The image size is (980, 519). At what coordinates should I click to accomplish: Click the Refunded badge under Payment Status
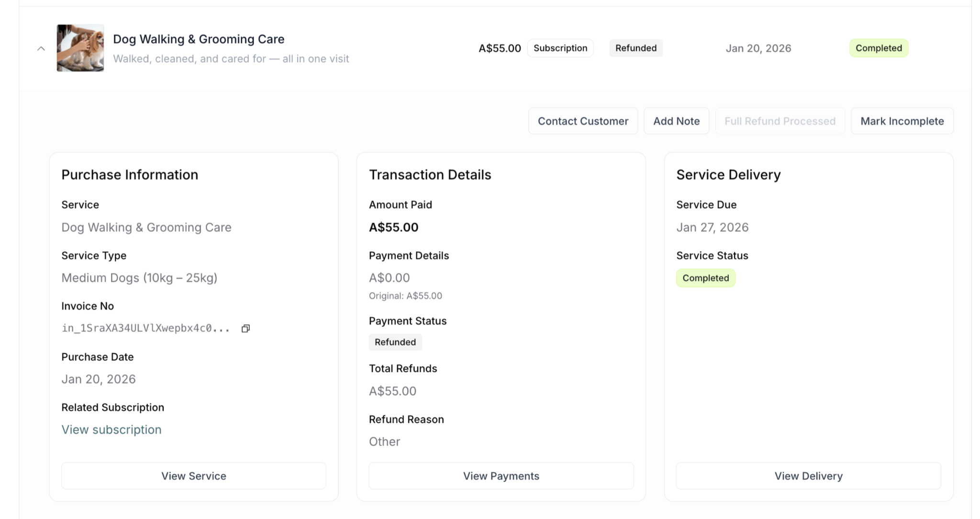click(395, 342)
